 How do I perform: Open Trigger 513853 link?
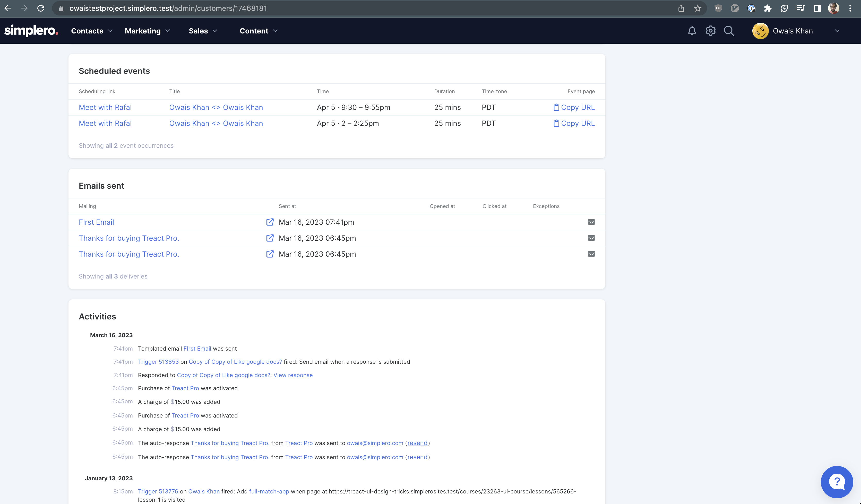[158, 362]
